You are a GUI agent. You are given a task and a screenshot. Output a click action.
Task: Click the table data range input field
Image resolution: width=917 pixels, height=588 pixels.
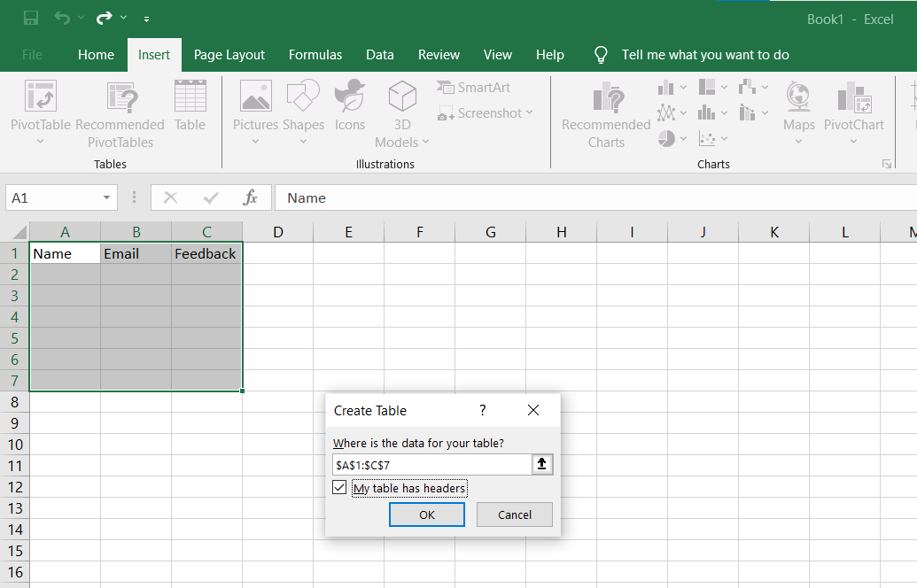point(432,465)
